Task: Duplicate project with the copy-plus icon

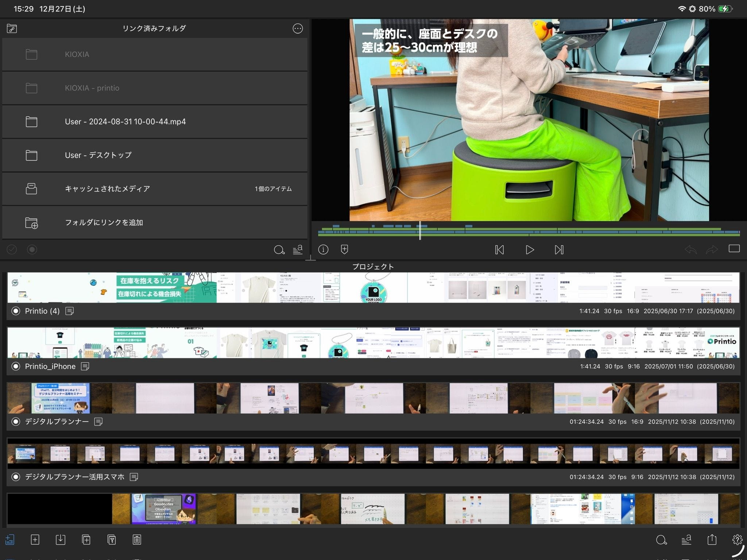Action: [x=86, y=540]
